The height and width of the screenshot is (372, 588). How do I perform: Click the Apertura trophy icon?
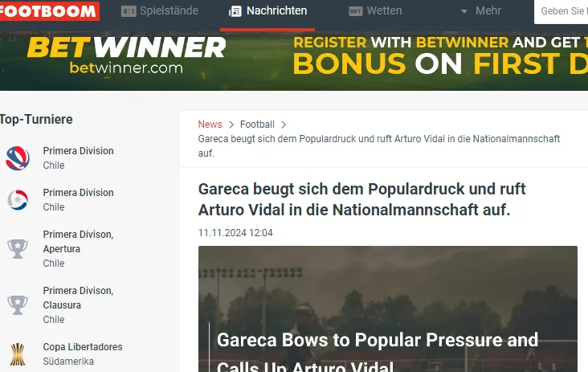point(18,248)
